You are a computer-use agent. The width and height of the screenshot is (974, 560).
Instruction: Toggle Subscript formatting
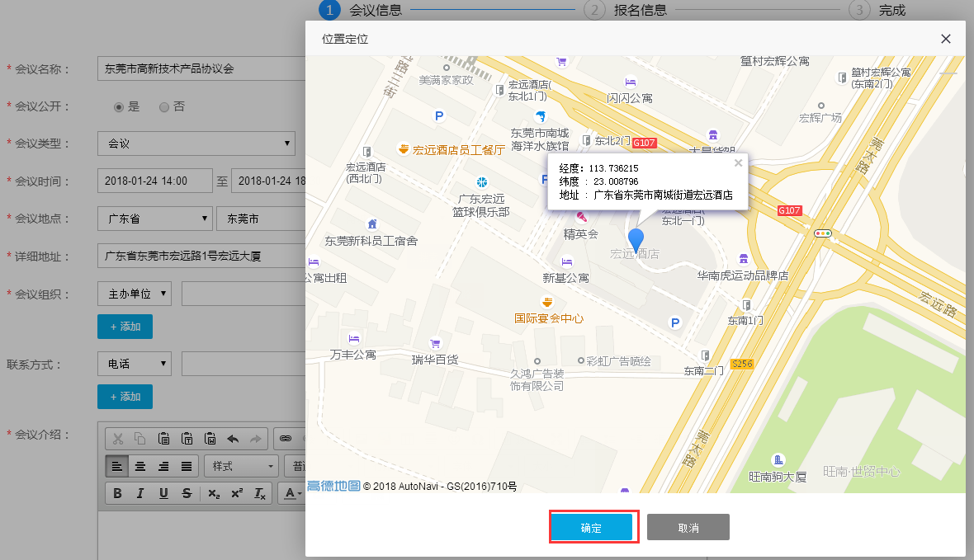(214, 493)
